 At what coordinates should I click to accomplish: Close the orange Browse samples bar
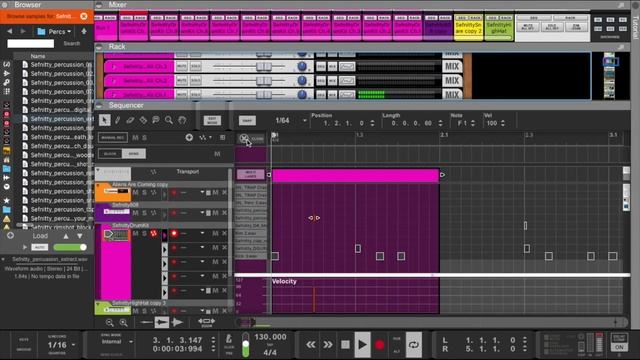pyautogui.click(x=84, y=16)
